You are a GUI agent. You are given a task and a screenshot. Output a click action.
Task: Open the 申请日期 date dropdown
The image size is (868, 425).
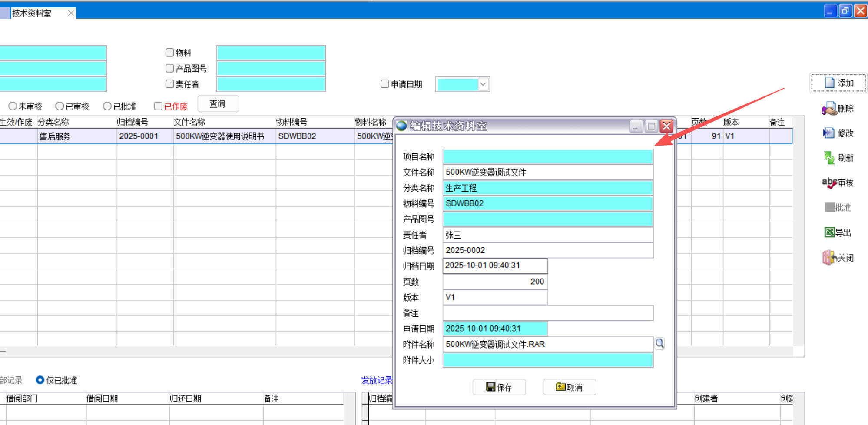pos(483,84)
